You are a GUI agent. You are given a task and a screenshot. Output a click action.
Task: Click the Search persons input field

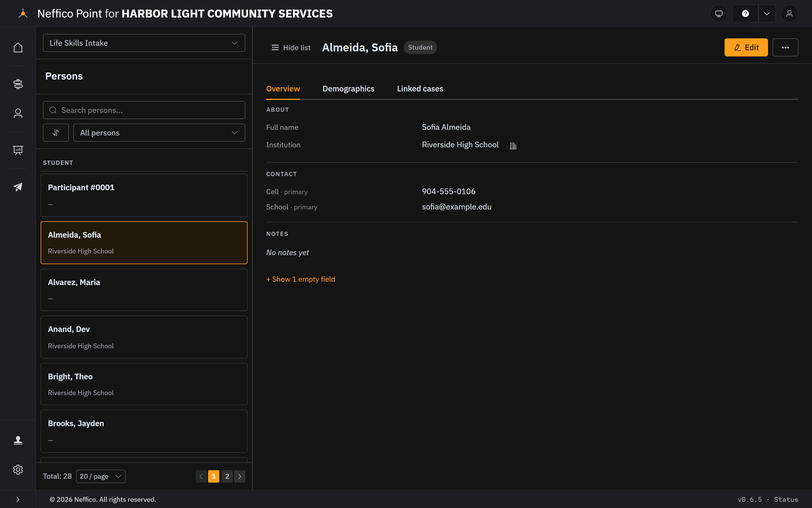click(x=144, y=110)
